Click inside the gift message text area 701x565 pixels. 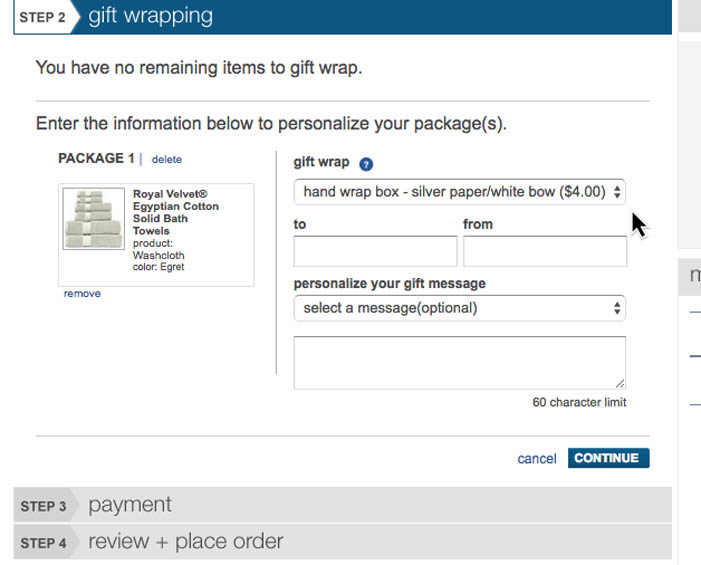click(x=459, y=362)
